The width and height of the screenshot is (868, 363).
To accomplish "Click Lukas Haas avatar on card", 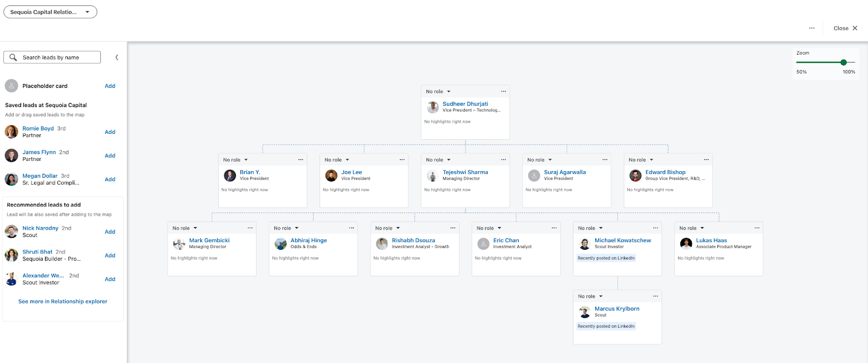I will point(686,244).
